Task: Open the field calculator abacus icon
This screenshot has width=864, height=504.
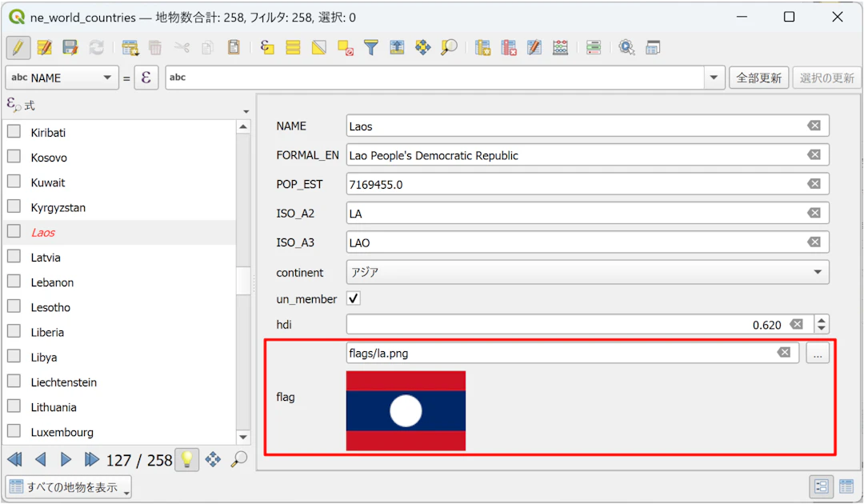Action: click(560, 48)
